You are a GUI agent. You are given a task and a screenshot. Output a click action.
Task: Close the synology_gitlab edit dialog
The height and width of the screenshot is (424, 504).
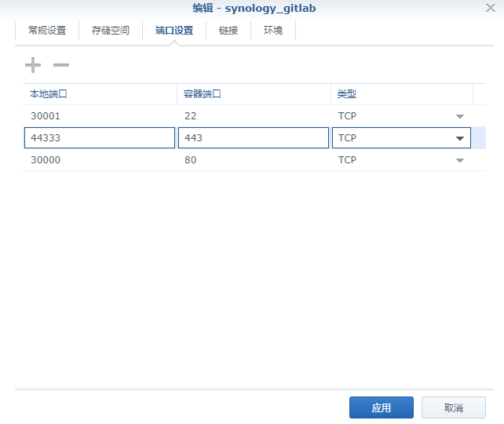pyautogui.click(x=490, y=8)
